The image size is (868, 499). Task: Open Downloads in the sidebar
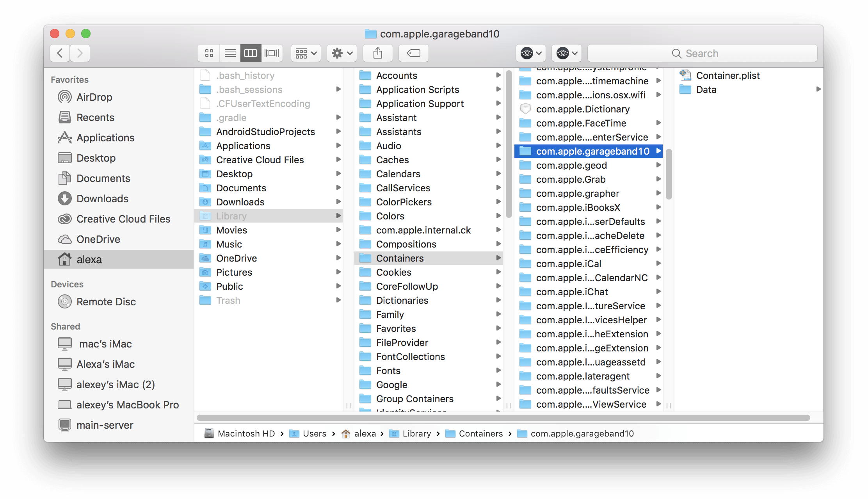[119, 198]
